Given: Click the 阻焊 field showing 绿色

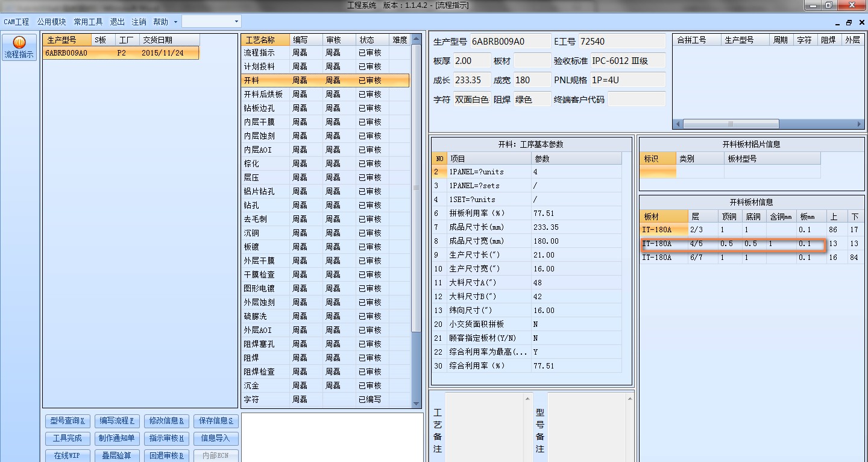Looking at the screenshot, I should 532,100.
